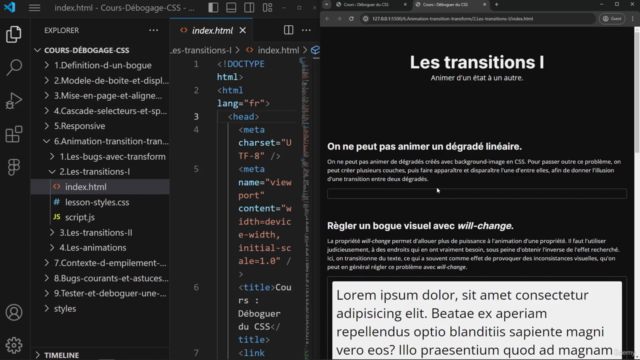
Task: Open Explorer views and more actions menu
Action: point(153,30)
